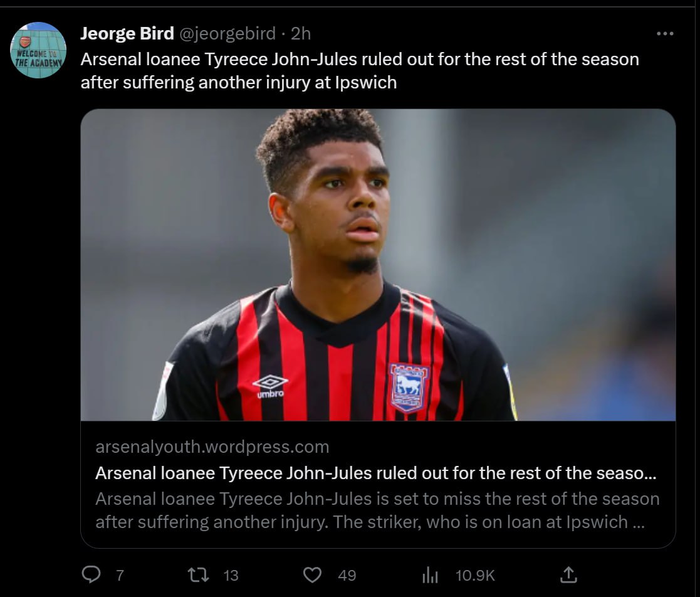Click the reply count number 7
This screenshot has height=597, width=700.
coord(120,575)
